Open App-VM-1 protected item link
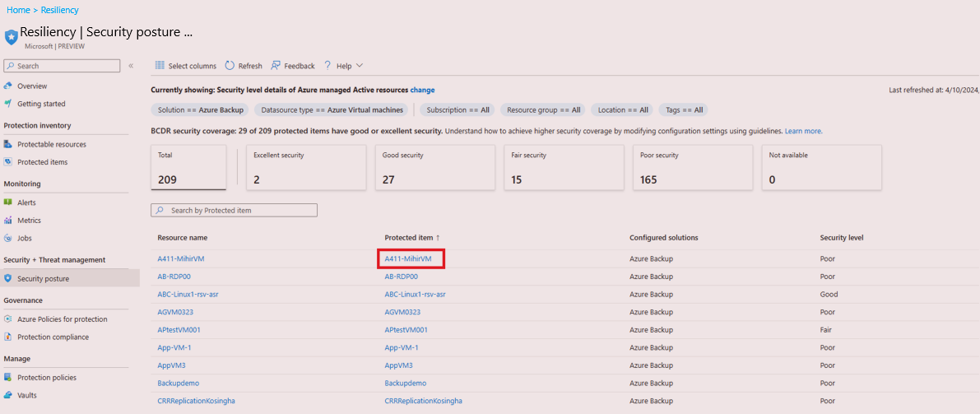Screen dimensions: 980x414 point(402,347)
